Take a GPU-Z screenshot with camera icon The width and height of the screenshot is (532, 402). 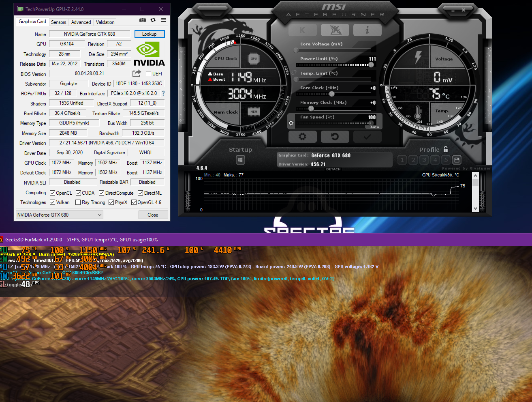tap(143, 20)
